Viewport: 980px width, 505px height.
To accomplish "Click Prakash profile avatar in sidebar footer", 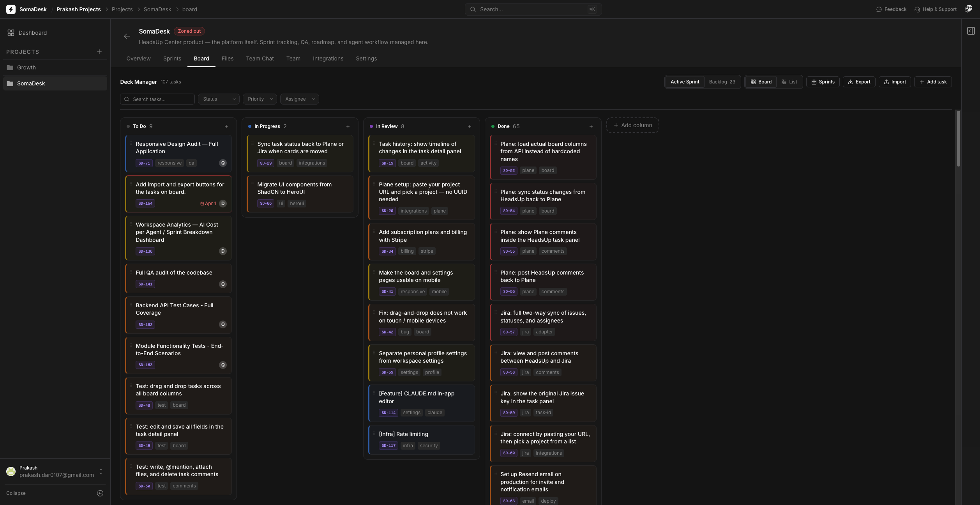I will click(11, 471).
